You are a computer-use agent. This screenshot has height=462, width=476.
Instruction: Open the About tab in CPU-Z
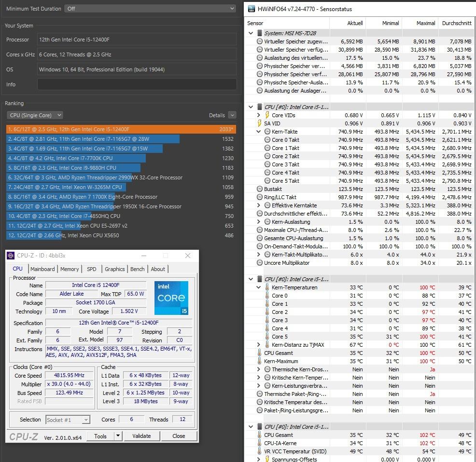158,269
